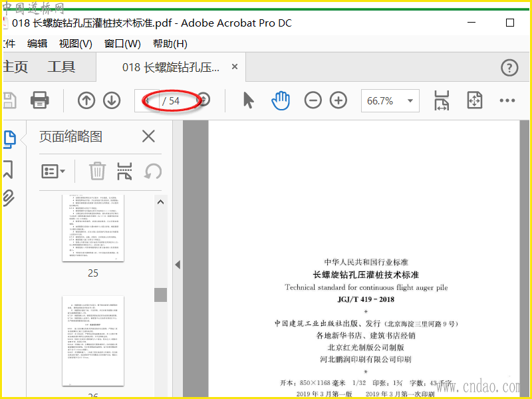
Task: Click the page number input field
Action: pyautogui.click(x=146, y=101)
